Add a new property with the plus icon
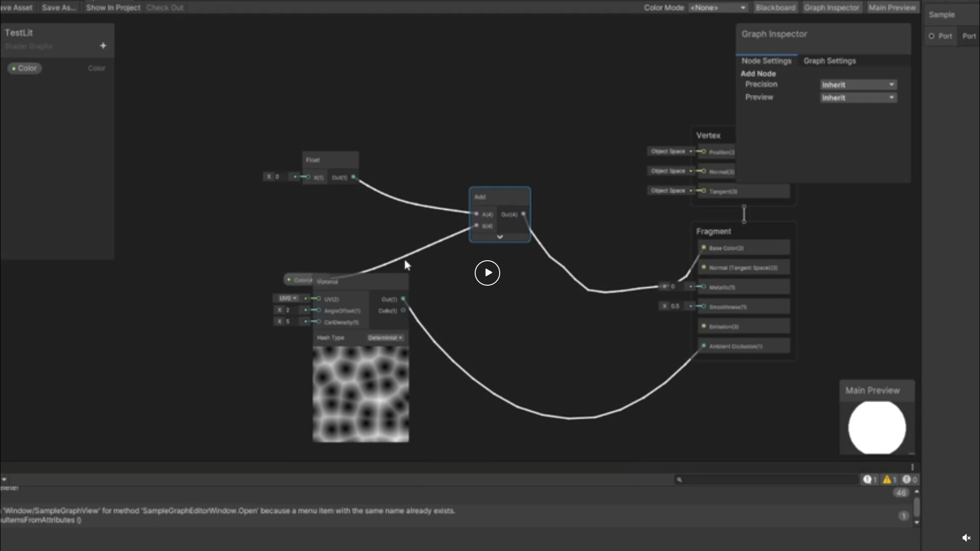Image resolution: width=980 pixels, height=551 pixels. pos(103,45)
